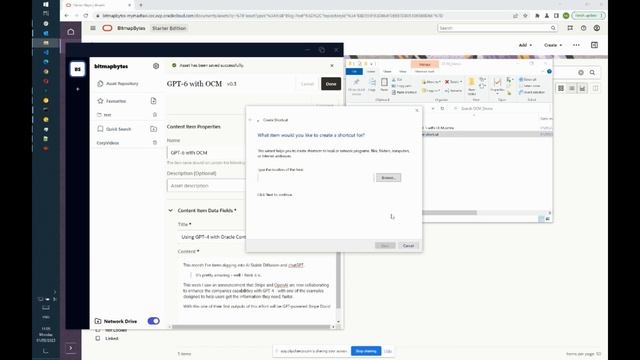Switch to grid view in asset list

[561, 88]
